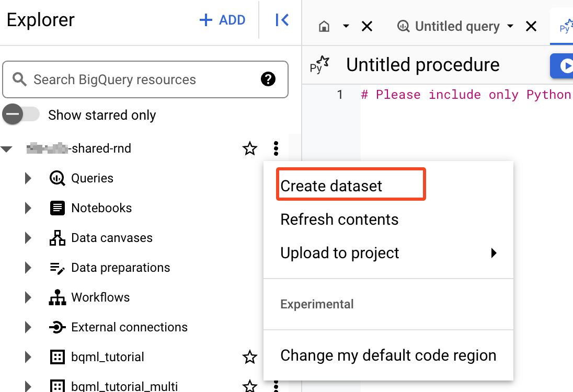Expand the bqml_tutorial dataset
Image resolution: width=573 pixels, height=392 pixels.
click(x=28, y=357)
